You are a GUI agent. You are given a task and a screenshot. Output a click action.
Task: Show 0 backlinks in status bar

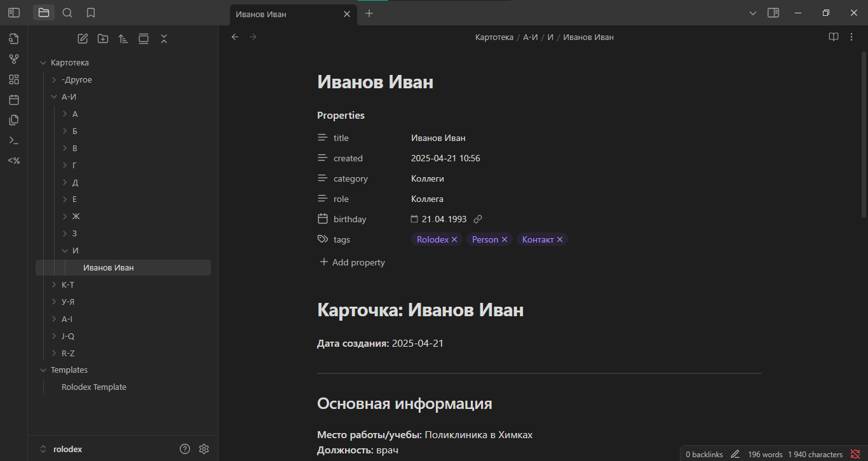pos(704,454)
